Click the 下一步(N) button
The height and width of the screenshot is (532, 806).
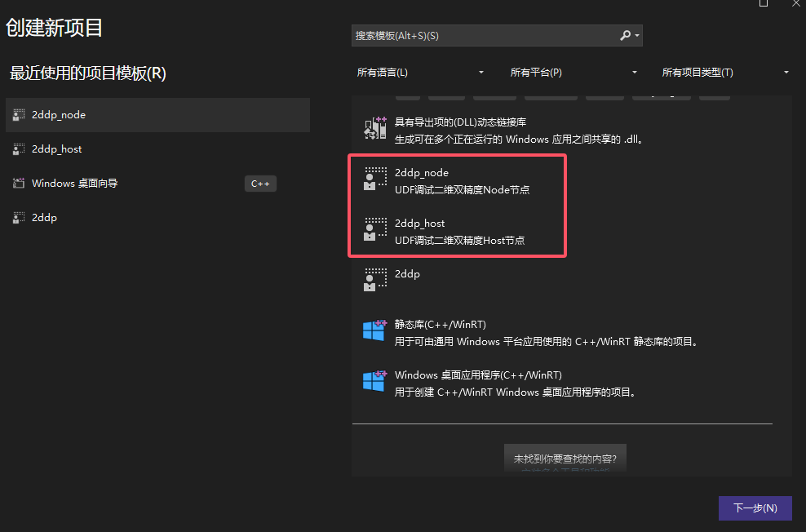[755, 508]
